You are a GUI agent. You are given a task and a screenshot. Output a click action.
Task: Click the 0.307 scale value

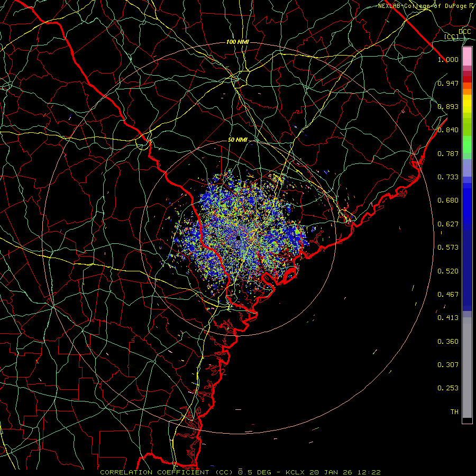448,365
